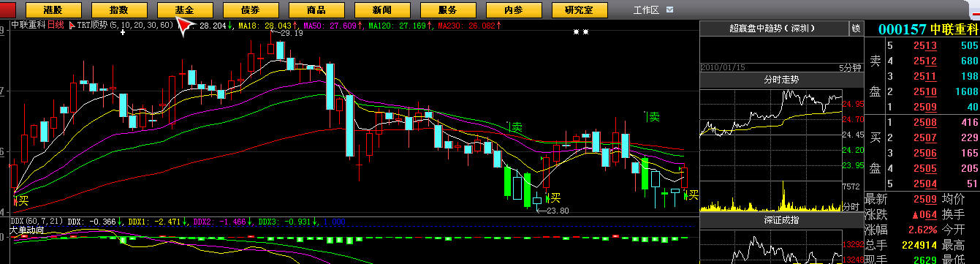Open the 研究室 tab
This screenshot has width=980, height=264.
tap(580, 10)
